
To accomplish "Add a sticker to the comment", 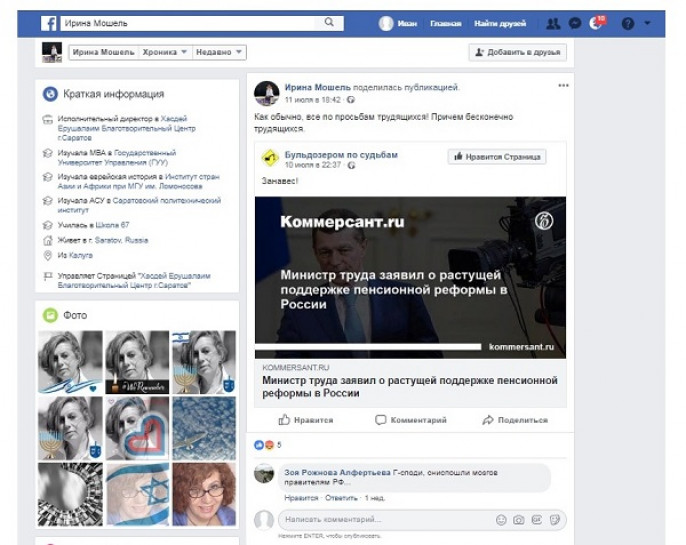I will 554,520.
